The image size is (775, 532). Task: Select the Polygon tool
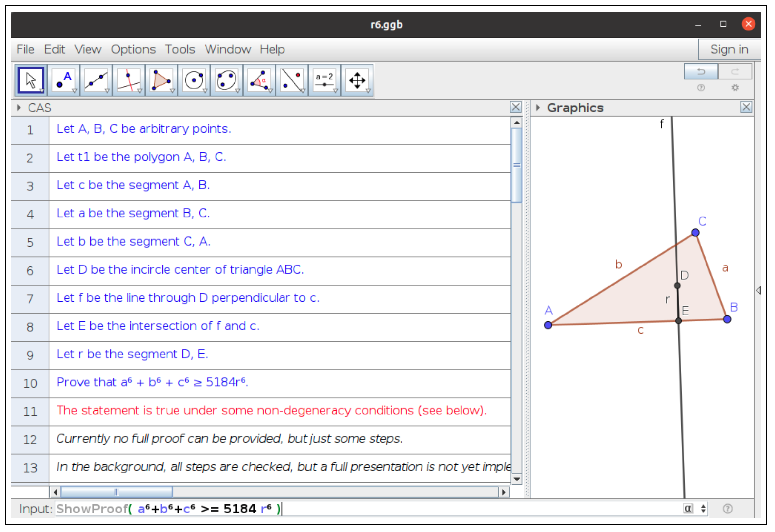tap(161, 80)
